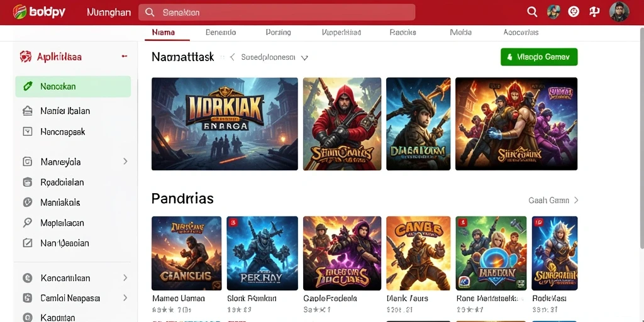Open the user profile avatar at far right

click(619, 11)
